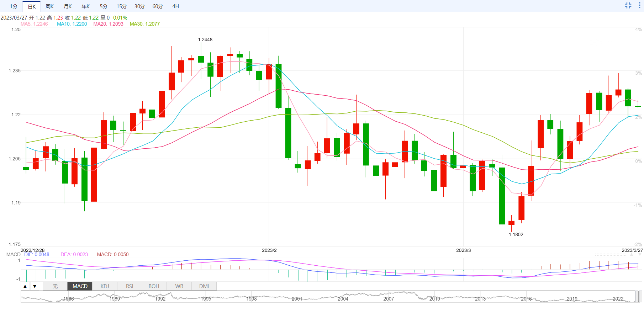Image resolution: width=644 pixels, height=313 pixels.
Task: Click the 2023/2 date axis label
Action: (269, 250)
